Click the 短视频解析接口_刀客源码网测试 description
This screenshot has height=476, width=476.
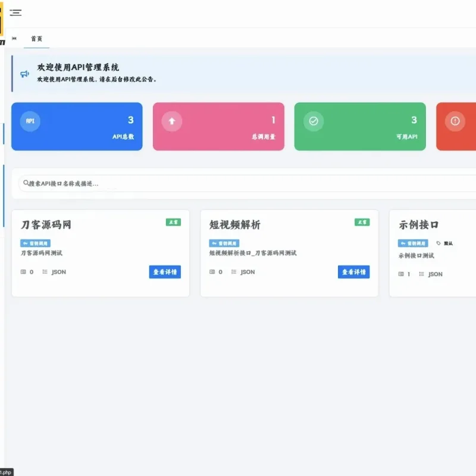click(x=253, y=253)
